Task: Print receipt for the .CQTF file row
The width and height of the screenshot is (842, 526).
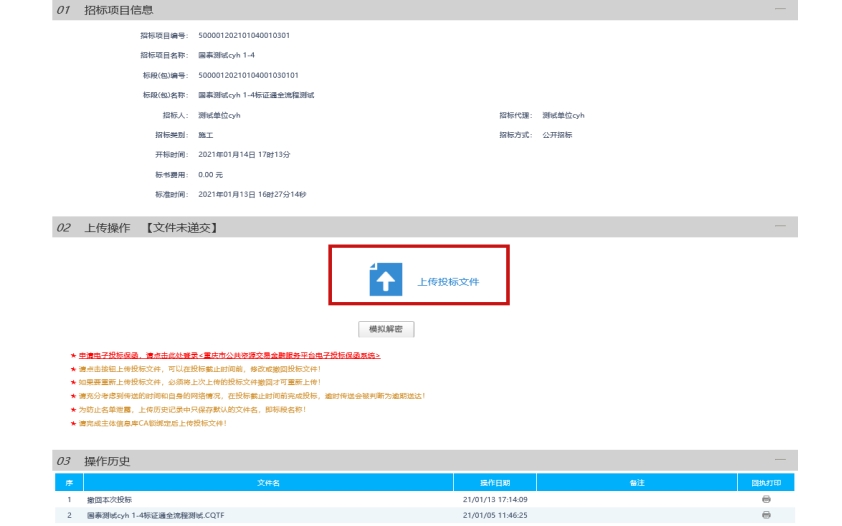Action: pos(766,515)
